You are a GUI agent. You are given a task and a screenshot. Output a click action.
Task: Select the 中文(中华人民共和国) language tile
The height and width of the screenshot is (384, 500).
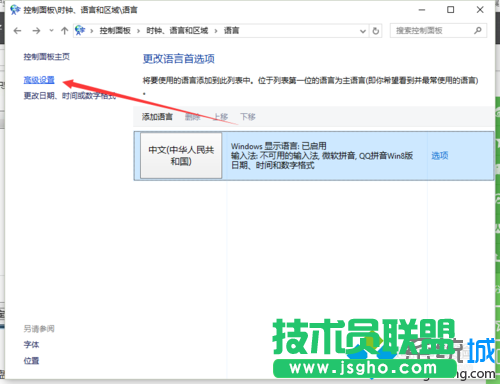click(181, 156)
